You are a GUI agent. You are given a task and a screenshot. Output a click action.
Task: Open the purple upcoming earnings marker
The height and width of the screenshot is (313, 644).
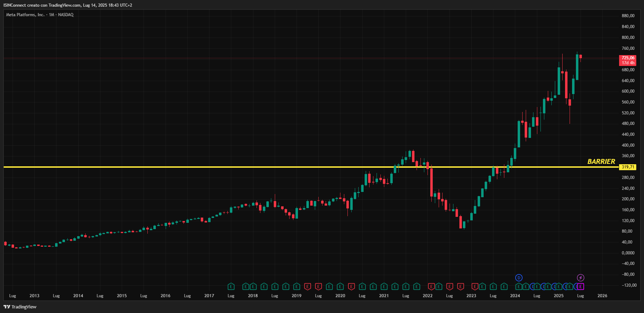coord(580,287)
